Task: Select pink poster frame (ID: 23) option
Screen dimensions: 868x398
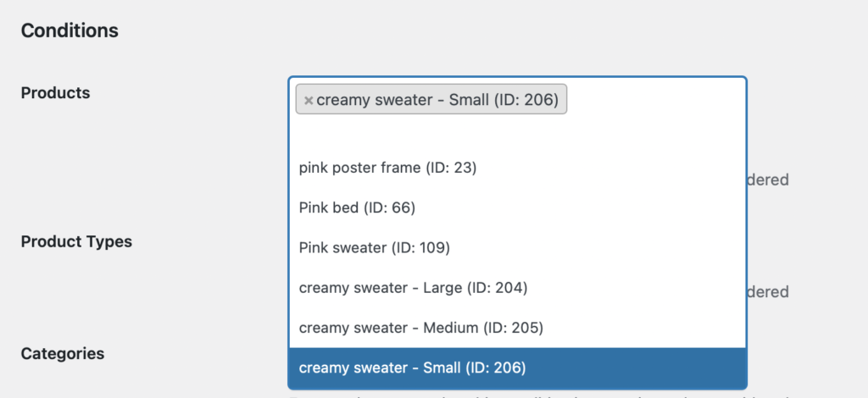Action: pyautogui.click(x=388, y=168)
